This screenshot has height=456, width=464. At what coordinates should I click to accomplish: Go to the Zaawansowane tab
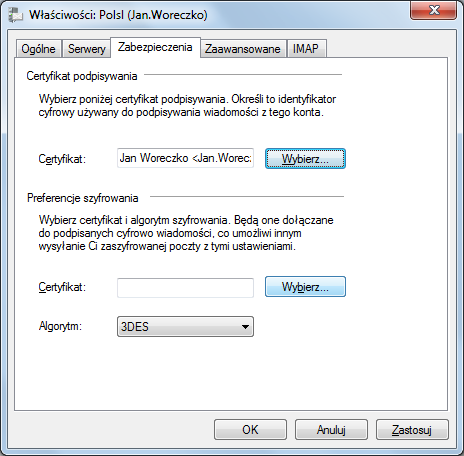pos(243,49)
